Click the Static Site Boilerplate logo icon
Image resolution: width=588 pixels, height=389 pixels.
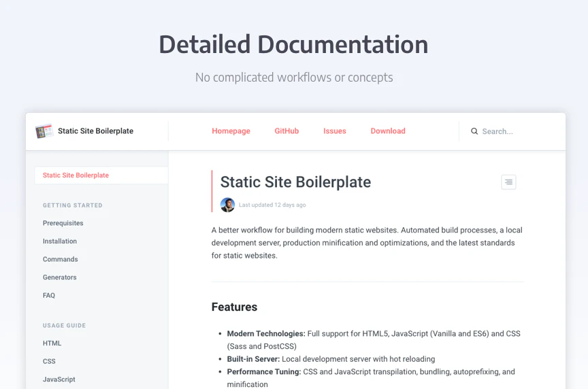tap(44, 131)
